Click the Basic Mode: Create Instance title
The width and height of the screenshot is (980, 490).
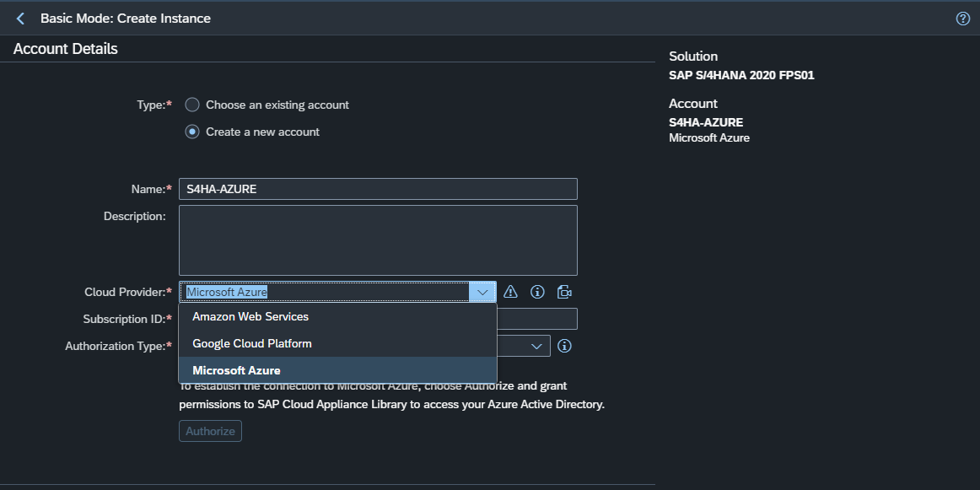coord(126,19)
